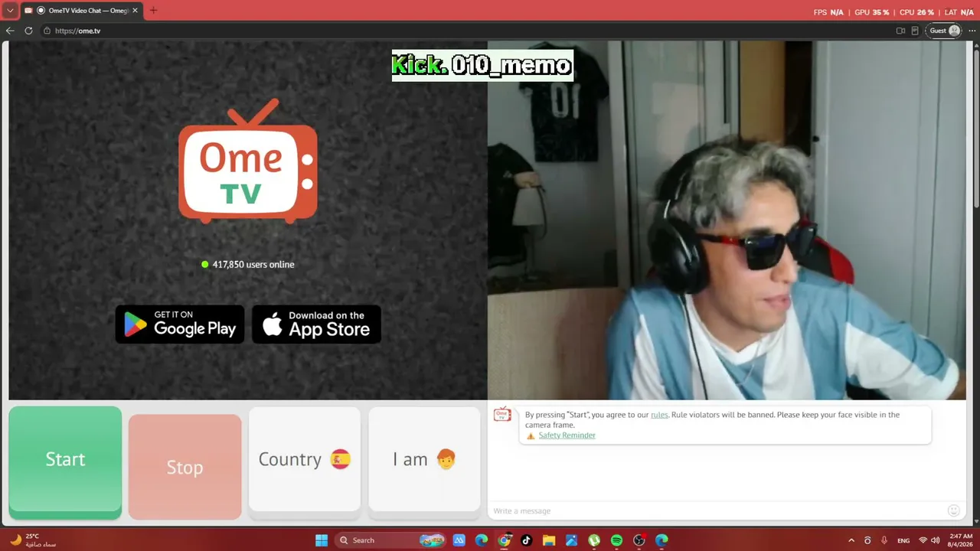Viewport: 980px width, 551px height.
Task: Click the Google Play download badge
Action: [x=180, y=324]
